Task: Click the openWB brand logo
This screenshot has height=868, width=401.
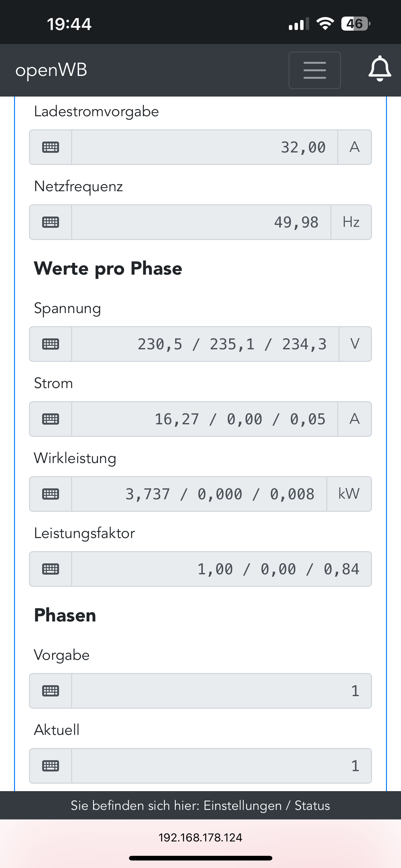Action: point(51,70)
